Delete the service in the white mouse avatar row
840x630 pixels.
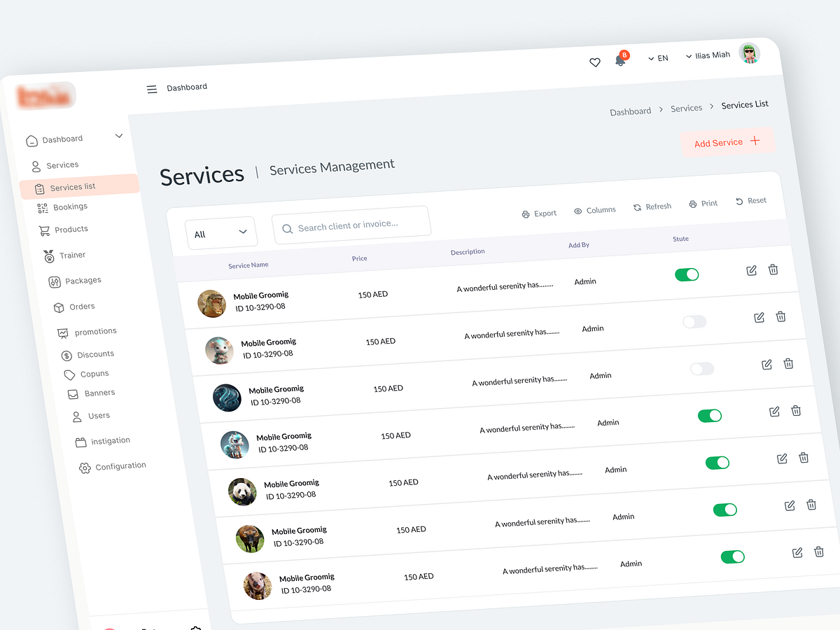(780, 316)
